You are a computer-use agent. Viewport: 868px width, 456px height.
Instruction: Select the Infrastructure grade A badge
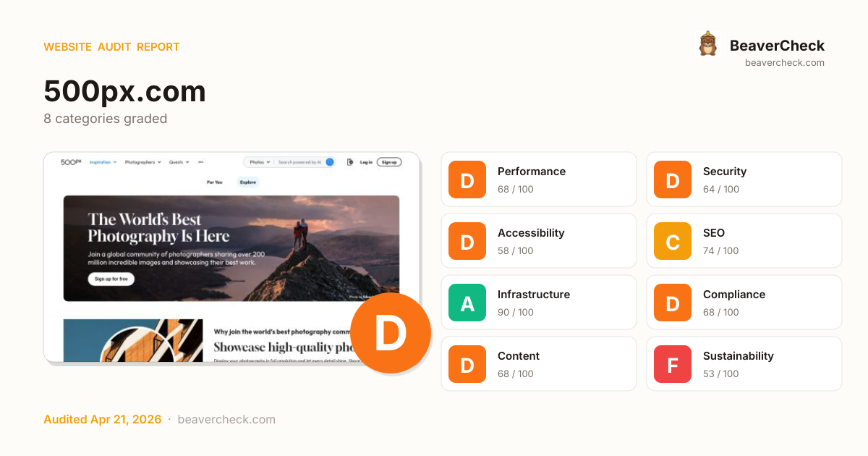[467, 303]
